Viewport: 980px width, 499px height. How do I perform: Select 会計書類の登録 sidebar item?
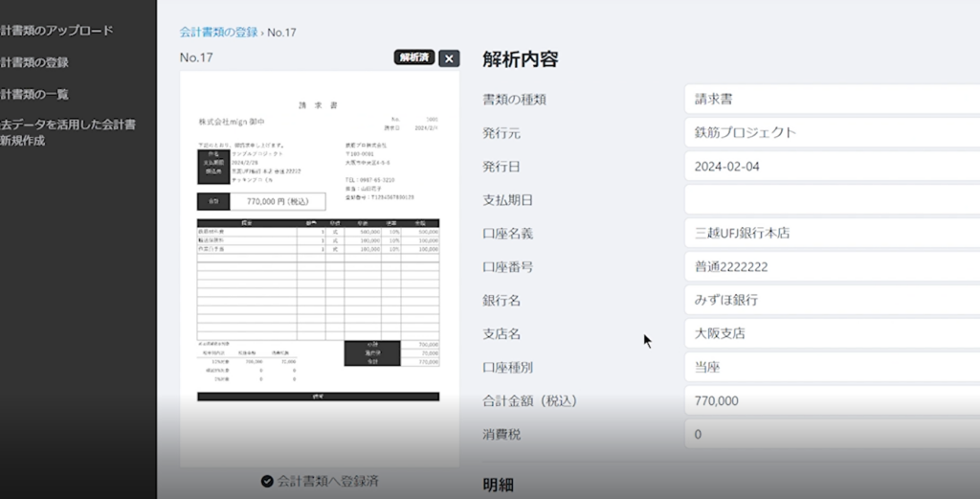click(35, 62)
